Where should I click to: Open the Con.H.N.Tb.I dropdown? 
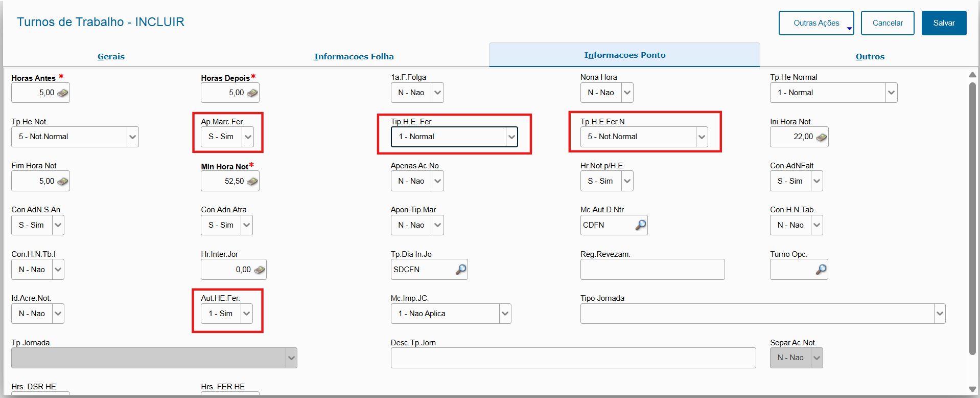(58, 270)
